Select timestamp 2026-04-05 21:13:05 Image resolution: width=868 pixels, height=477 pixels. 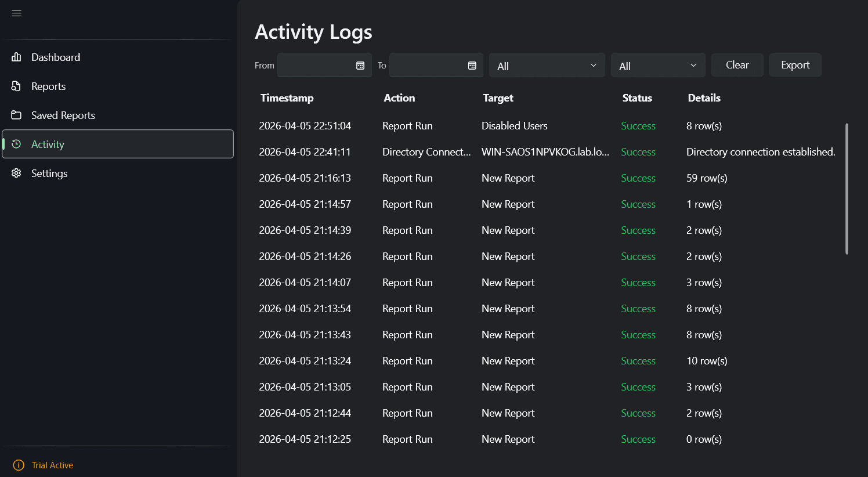click(x=305, y=386)
